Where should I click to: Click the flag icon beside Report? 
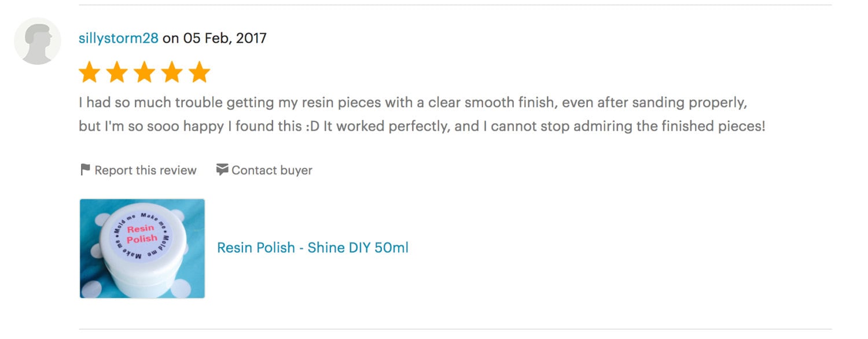(85, 170)
